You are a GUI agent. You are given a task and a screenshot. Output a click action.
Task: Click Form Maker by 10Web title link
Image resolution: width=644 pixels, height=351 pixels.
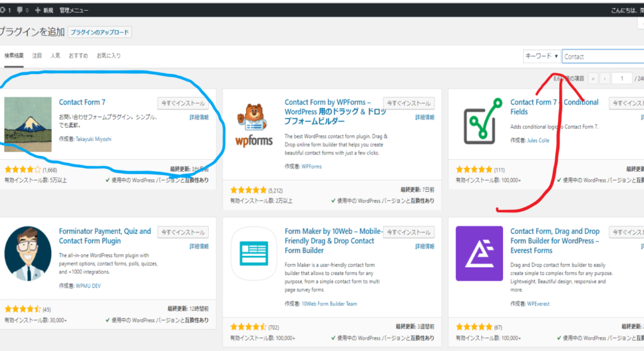[333, 240]
